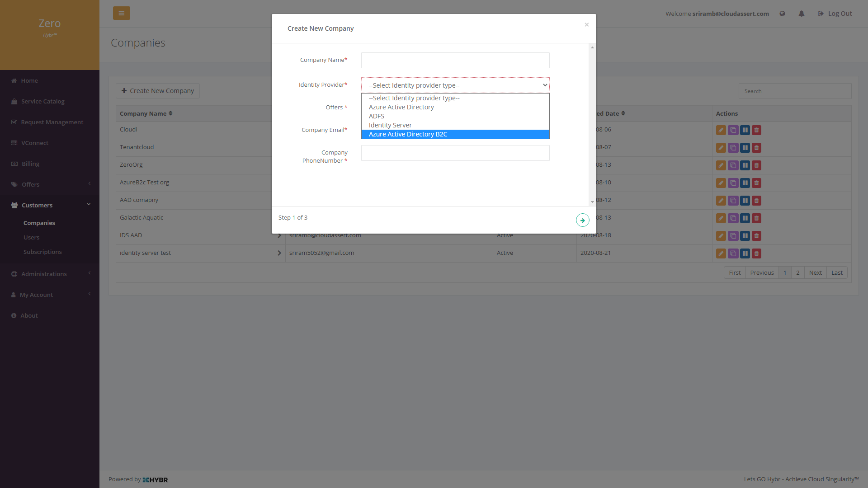
Task: Suspend the Cloudi company with pause icon
Action: [745, 130]
